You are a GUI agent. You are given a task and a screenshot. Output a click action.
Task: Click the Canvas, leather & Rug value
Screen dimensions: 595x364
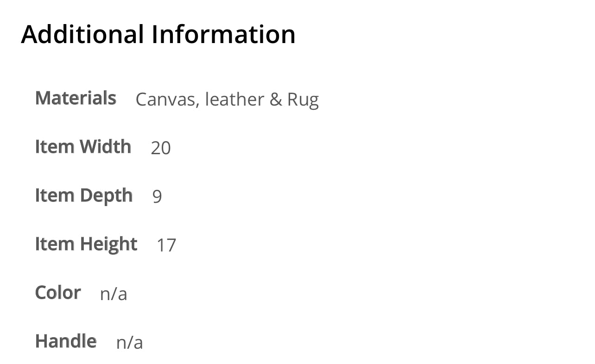[227, 100]
